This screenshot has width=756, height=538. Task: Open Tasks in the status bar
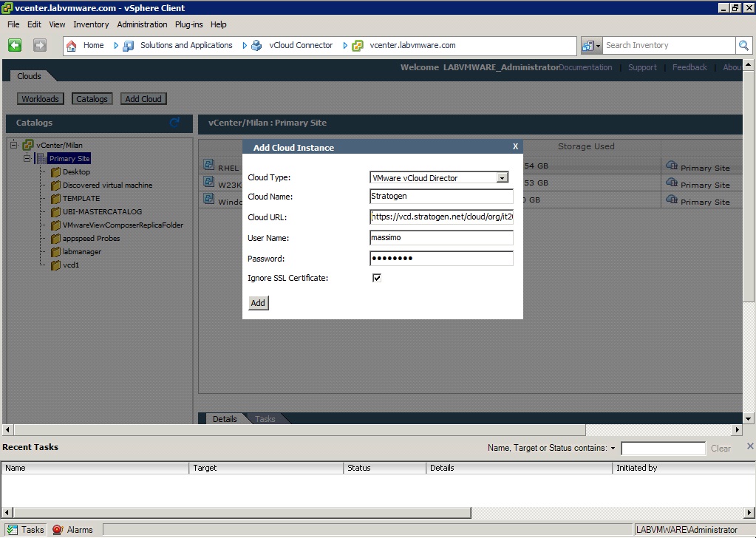[x=26, y=530]
